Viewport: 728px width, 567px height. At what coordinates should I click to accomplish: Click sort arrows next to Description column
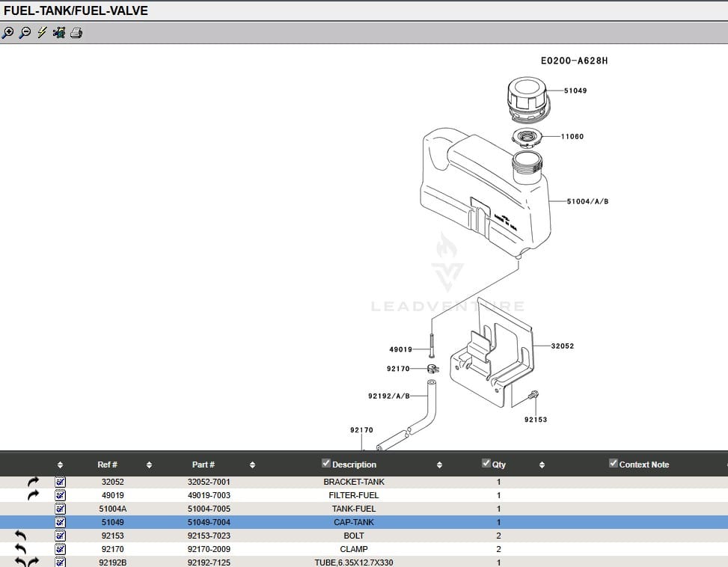click(439, 465)
